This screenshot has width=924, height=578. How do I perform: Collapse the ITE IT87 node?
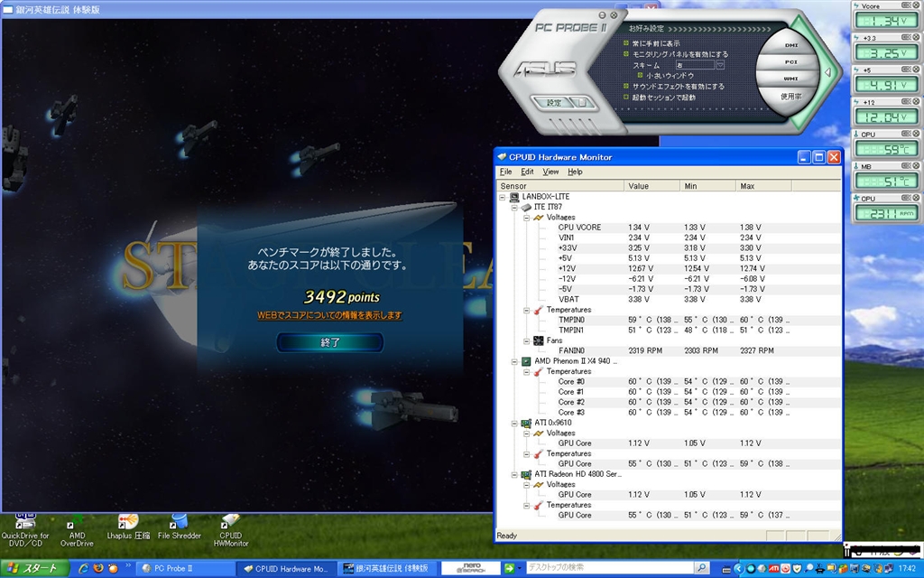[513, 207]
